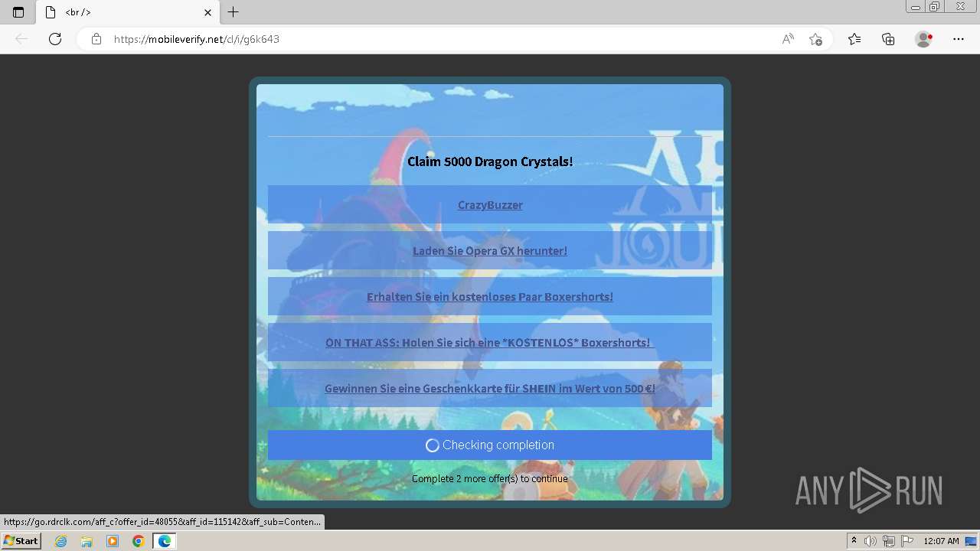Show hidden system tray icons

click(x=854, y=541)
